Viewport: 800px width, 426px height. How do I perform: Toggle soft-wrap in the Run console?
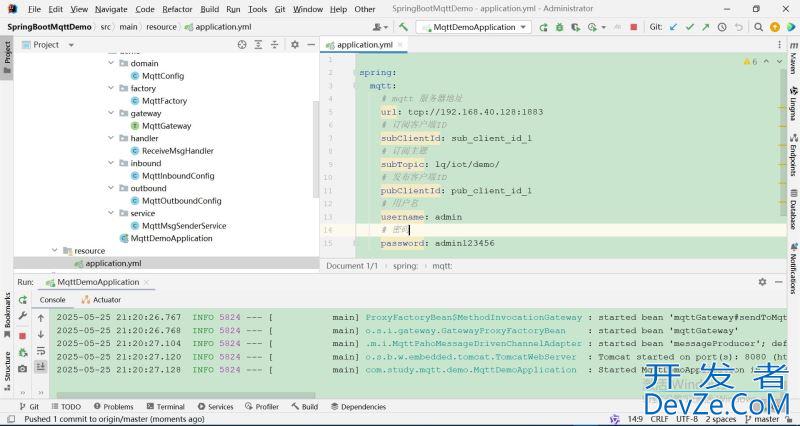click(41, 351)
